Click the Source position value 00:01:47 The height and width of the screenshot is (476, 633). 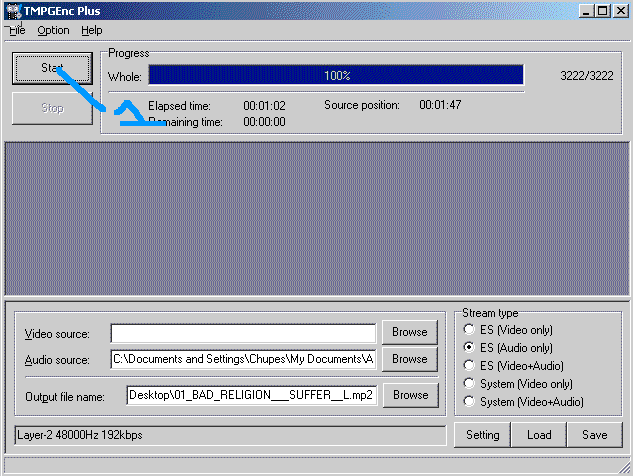[x=440, y=105]
